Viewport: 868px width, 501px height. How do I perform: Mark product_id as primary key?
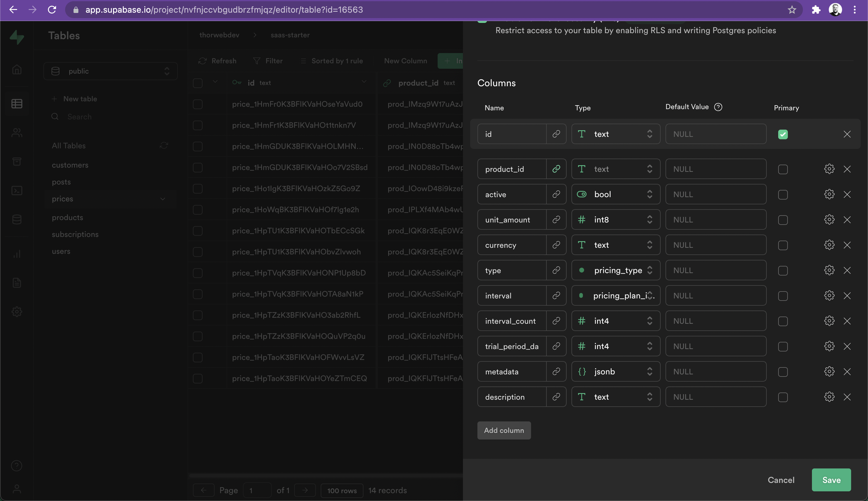[783, 169]
